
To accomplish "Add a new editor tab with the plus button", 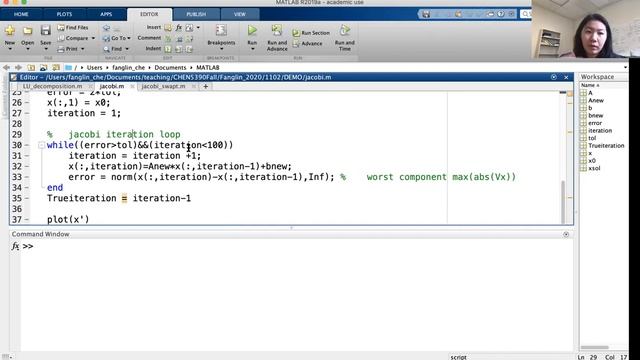I will (205, 86).
